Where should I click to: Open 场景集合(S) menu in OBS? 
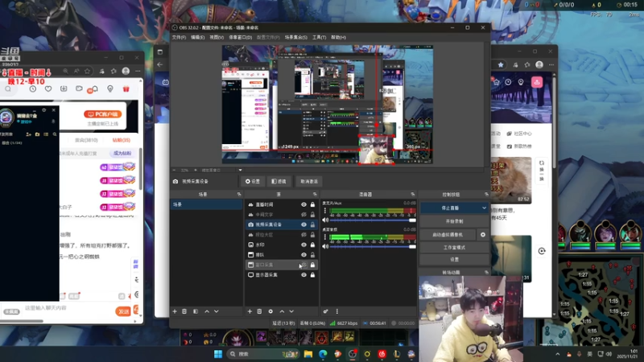tap(295, 37)
